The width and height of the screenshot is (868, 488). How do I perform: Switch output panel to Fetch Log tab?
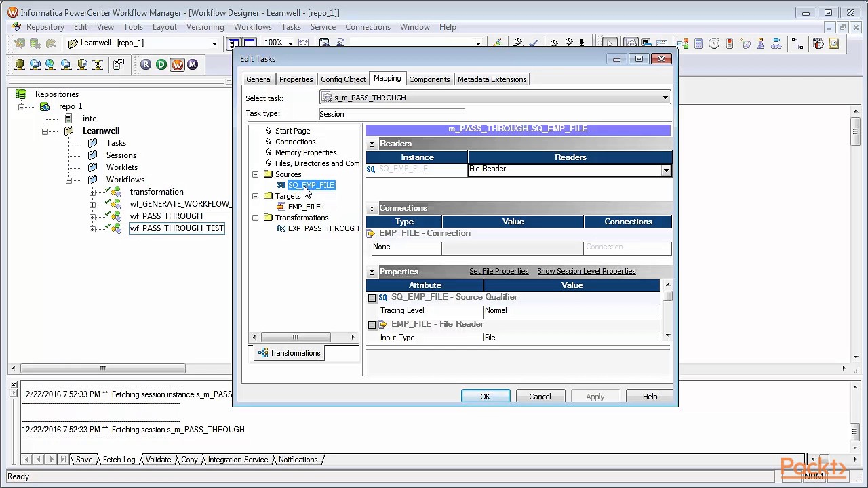click(119, 460)
